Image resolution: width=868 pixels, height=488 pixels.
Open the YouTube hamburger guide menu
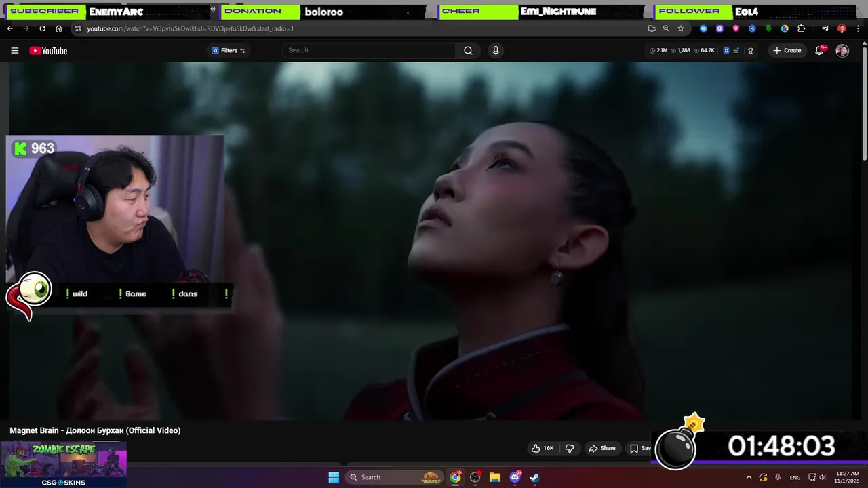14,51
